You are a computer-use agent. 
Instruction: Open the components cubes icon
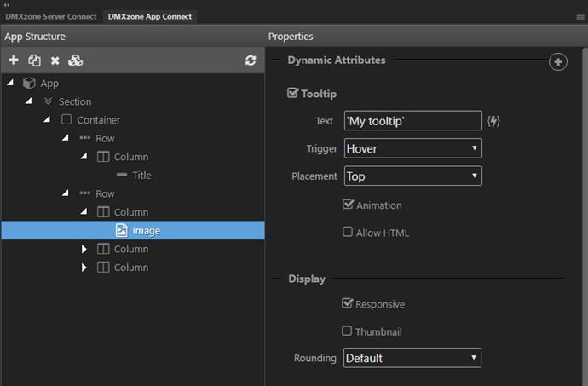click(75, 60)
